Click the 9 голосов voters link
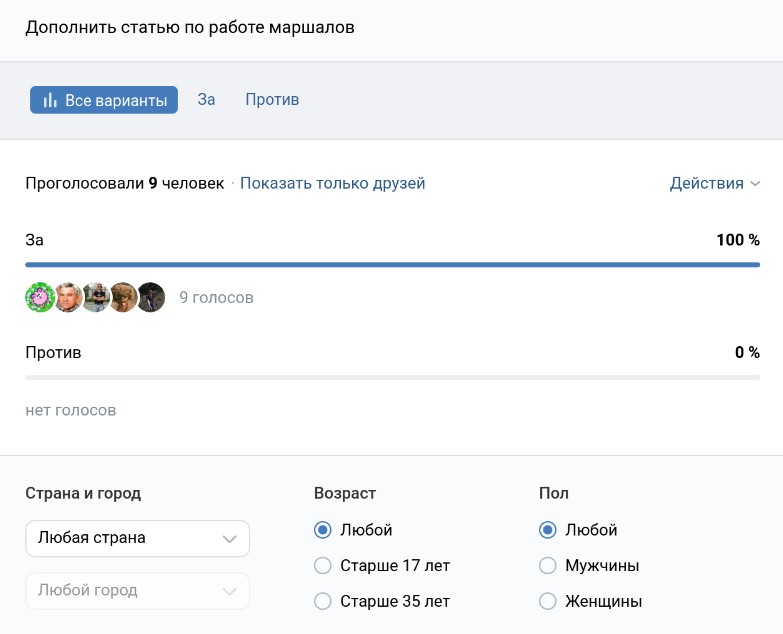This screenshot has height=634, width=783. tap(216, 298)
